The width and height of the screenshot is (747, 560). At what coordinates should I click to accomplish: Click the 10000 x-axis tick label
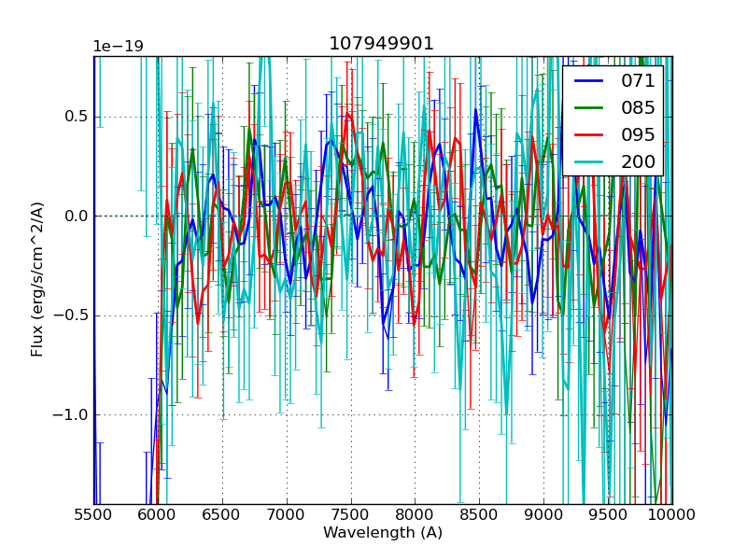click(671, 514)
